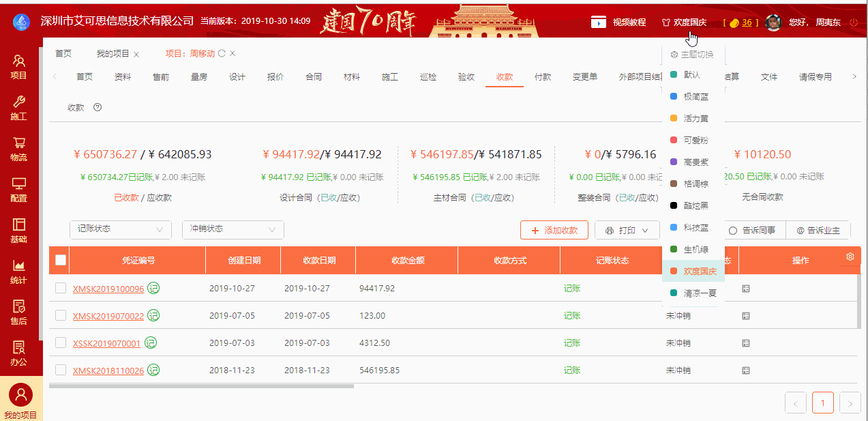868x421 pixels.
Task: Click the 添加收款 button
Action: coord(554,230)
